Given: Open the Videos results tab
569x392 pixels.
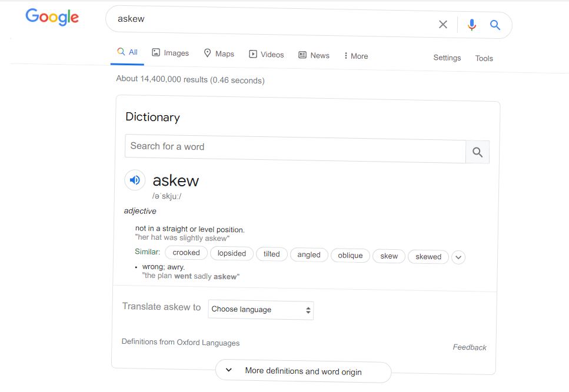Looking at the screenshot, I should [x=267, y=55].
